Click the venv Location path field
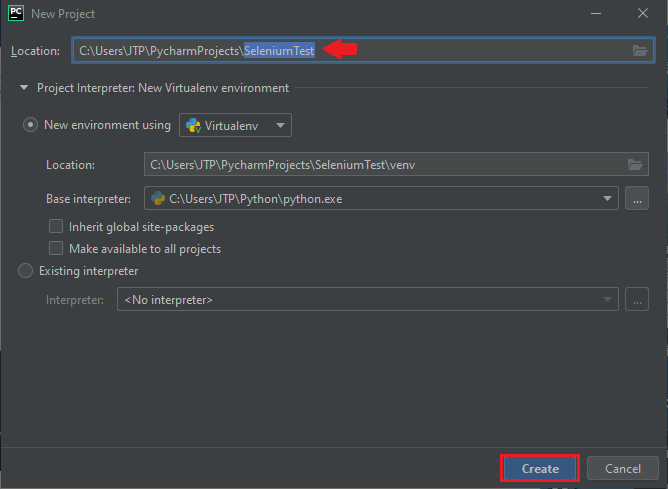This screenshot has width=668, height=489. (396, 164)
